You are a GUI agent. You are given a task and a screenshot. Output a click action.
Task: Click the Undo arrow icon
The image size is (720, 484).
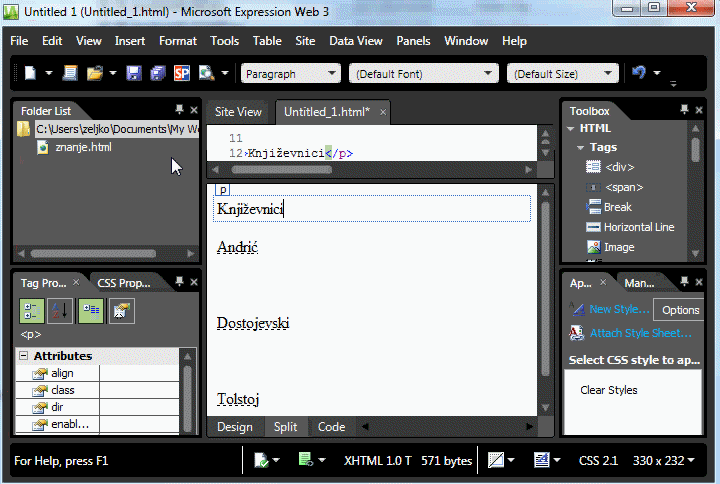639,73
